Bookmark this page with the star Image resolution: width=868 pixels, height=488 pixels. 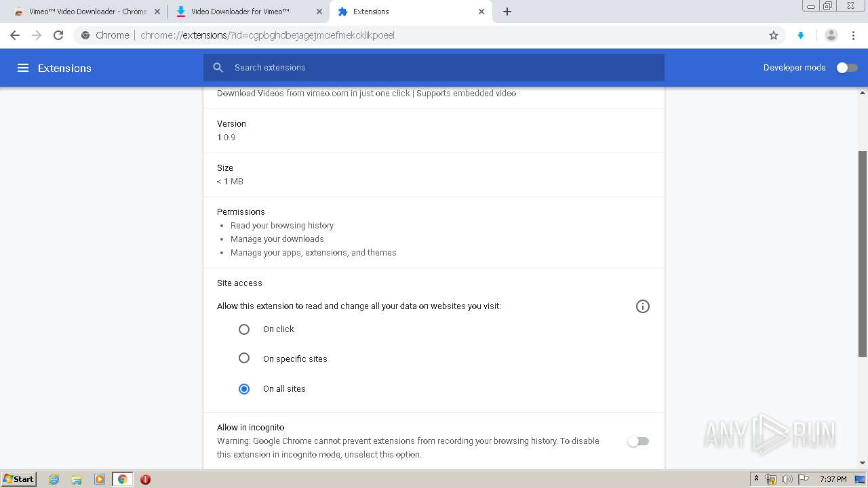(774, 35)
